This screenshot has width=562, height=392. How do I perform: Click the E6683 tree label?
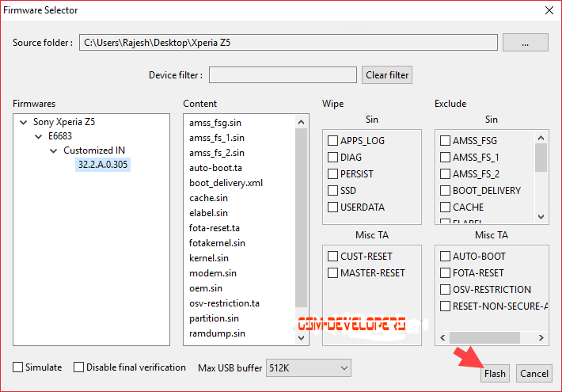[x=60, y=136]
